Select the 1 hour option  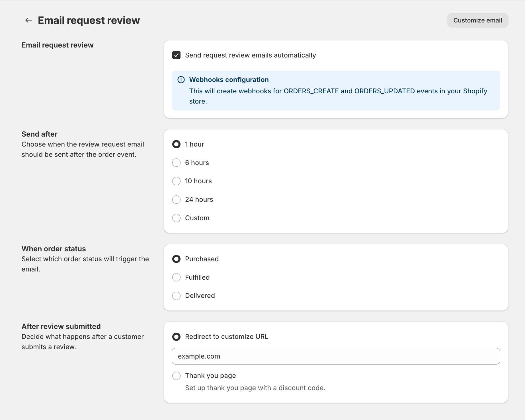coord(177,144)
